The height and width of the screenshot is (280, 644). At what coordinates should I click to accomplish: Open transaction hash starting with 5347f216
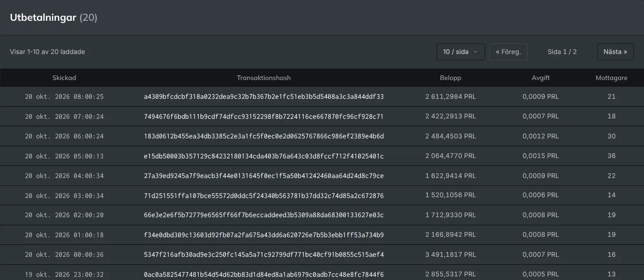tap(264, 254)
